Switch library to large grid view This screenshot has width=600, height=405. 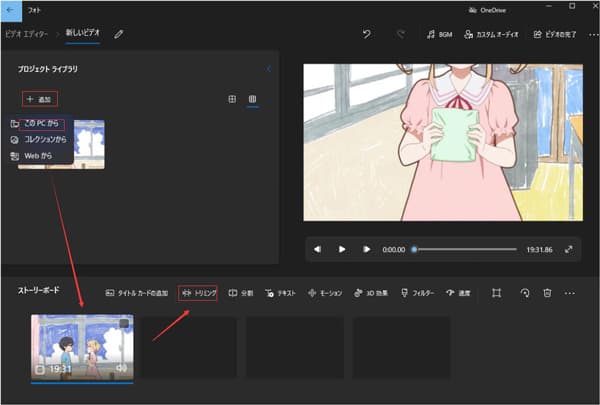click(232, 99)
